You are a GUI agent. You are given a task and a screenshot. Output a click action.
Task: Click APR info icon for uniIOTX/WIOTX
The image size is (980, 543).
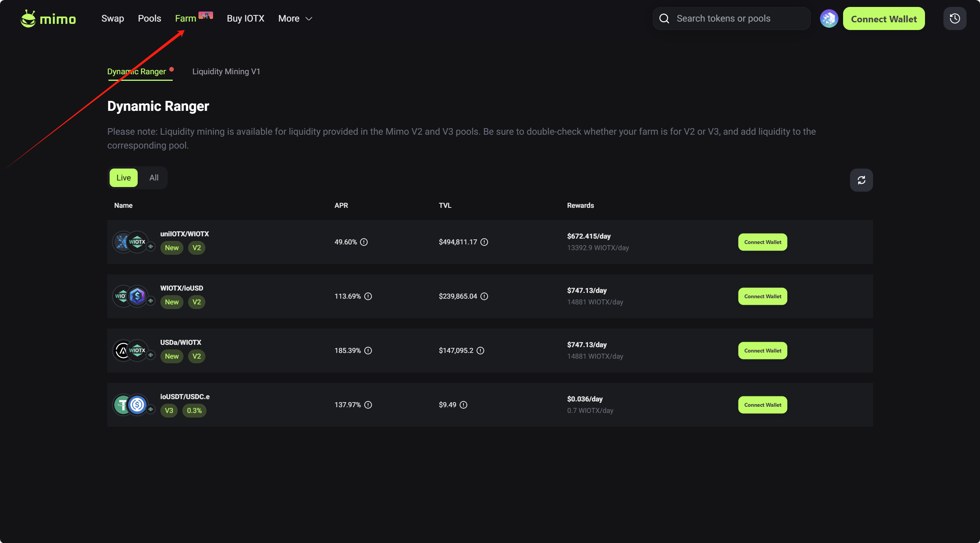(364, 242)
